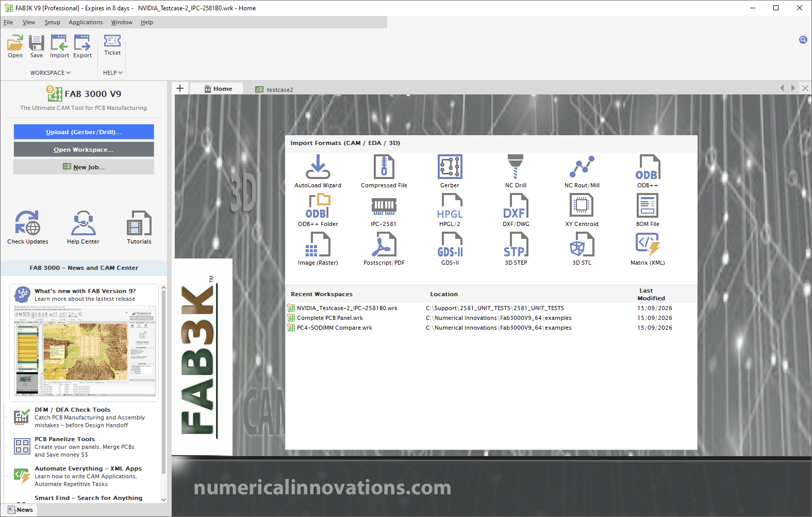Click the news panel scroll down arrow
Screen dimensions: 812x517
point(163,499)
